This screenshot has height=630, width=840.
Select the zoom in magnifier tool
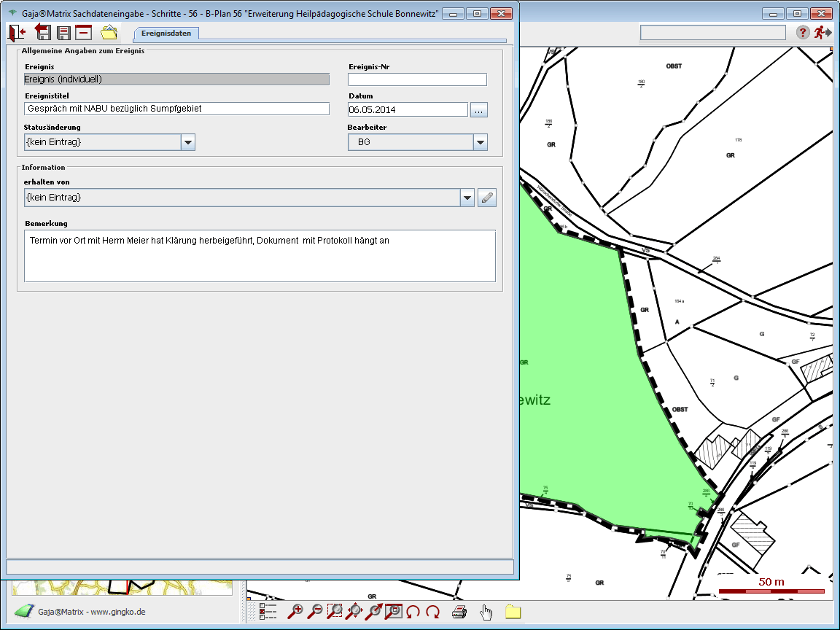295,612
